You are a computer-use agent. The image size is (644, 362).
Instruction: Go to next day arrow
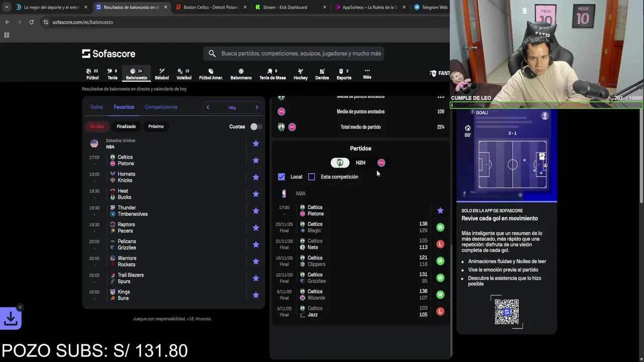[257, 107]
